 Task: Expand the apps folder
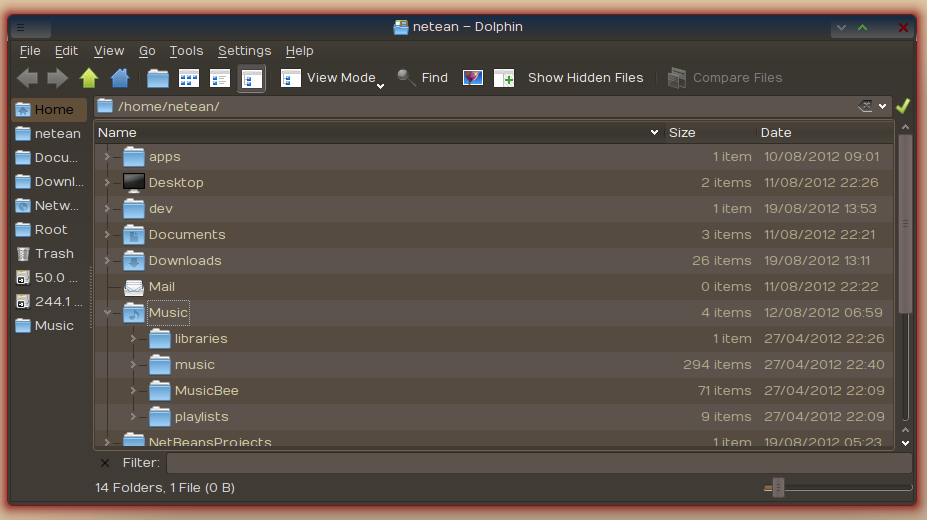tap(107, 157)
